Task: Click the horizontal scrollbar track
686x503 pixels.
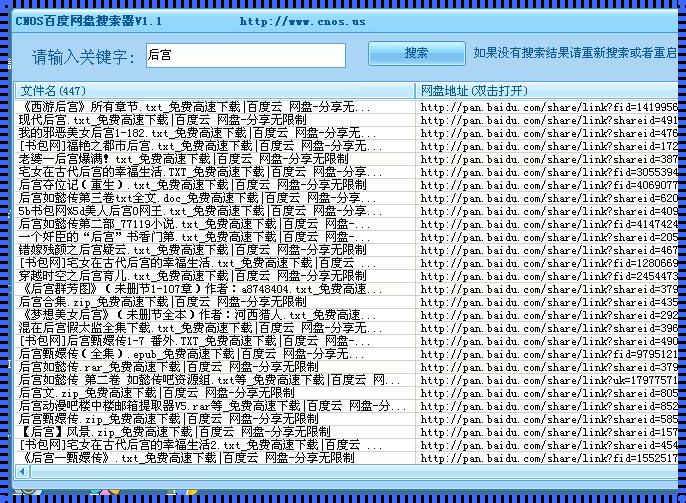Action: pyautogui.click(x=354, y=472)
